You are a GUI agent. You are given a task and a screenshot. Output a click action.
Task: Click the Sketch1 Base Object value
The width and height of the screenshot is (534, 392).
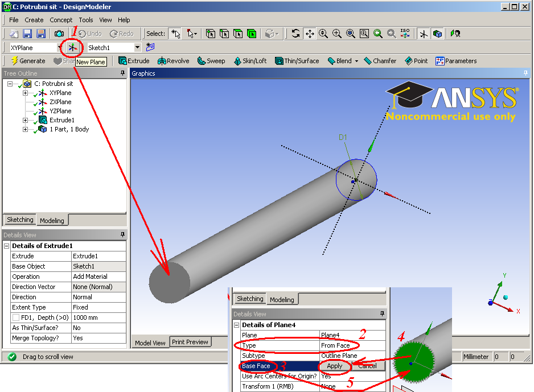coord(98,266)
